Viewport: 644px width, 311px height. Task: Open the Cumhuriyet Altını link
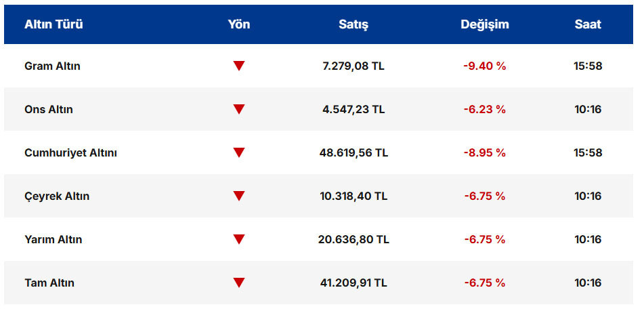pyautogui.click(x=70, y=153)
